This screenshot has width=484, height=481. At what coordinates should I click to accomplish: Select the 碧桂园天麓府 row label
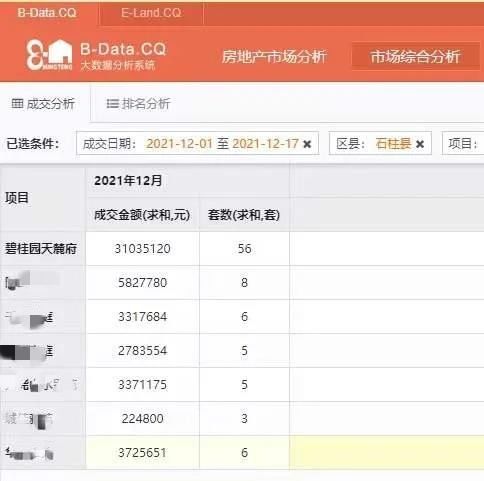pyautogui.click(x=41, y=249)
